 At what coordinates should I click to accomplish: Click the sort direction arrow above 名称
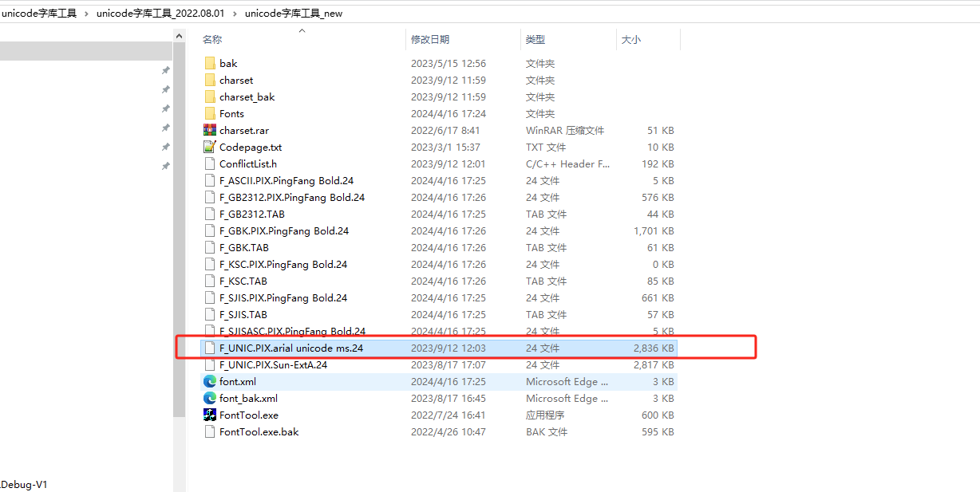302,30
